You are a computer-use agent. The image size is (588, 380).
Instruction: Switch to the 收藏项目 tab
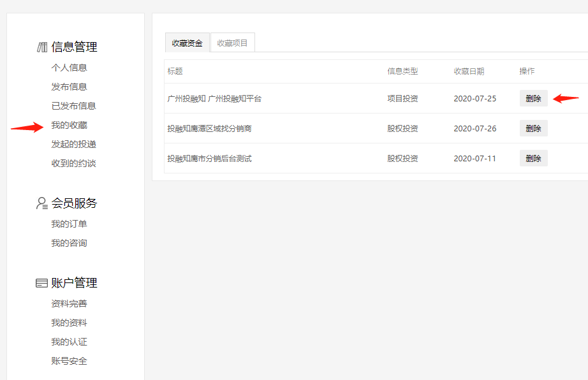click(232, 42)
